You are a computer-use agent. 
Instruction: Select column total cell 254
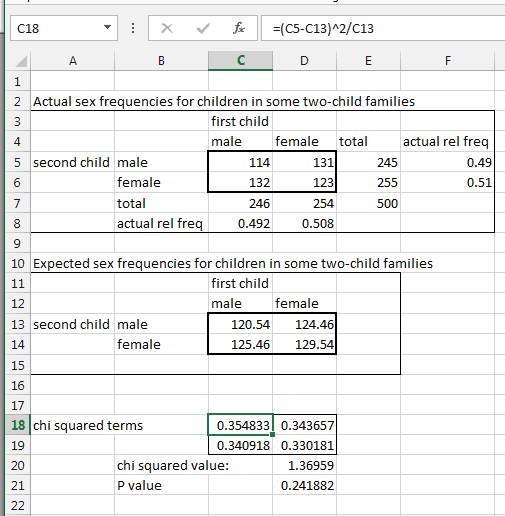click(x=304, y=203)
